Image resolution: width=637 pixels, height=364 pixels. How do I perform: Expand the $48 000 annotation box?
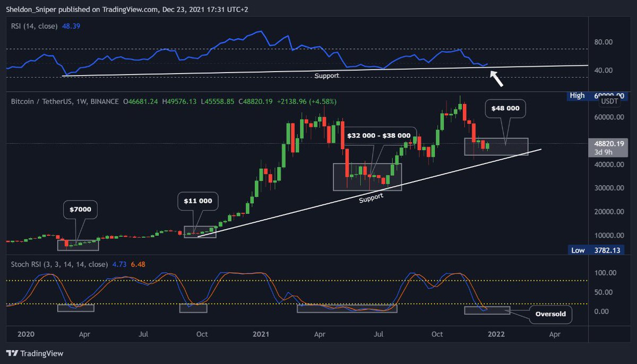[505, 108]
